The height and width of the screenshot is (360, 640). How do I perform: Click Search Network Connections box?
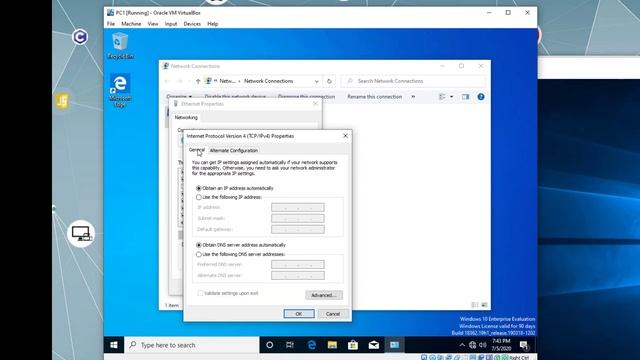[413, 81]
